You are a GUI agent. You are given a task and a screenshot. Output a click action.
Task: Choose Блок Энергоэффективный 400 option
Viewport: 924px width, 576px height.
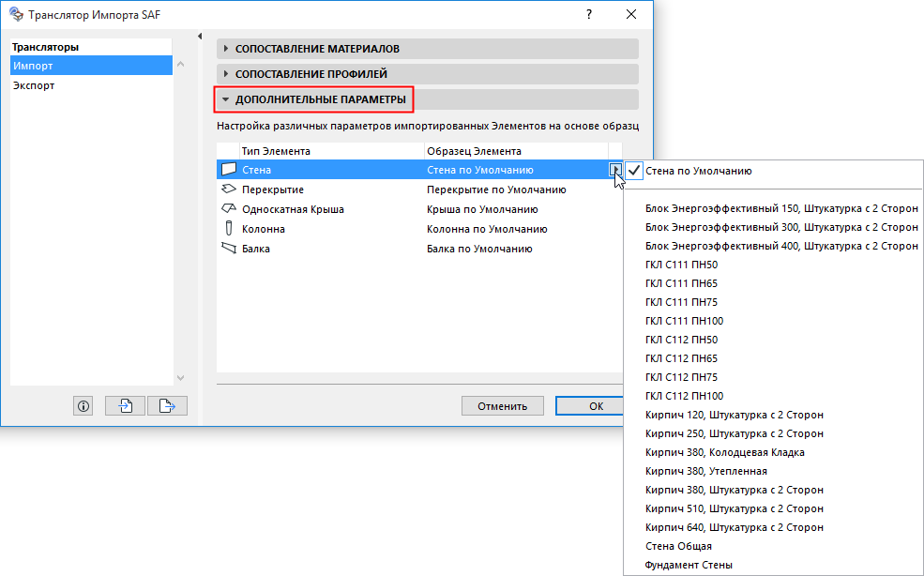click(x=773, y=246)
